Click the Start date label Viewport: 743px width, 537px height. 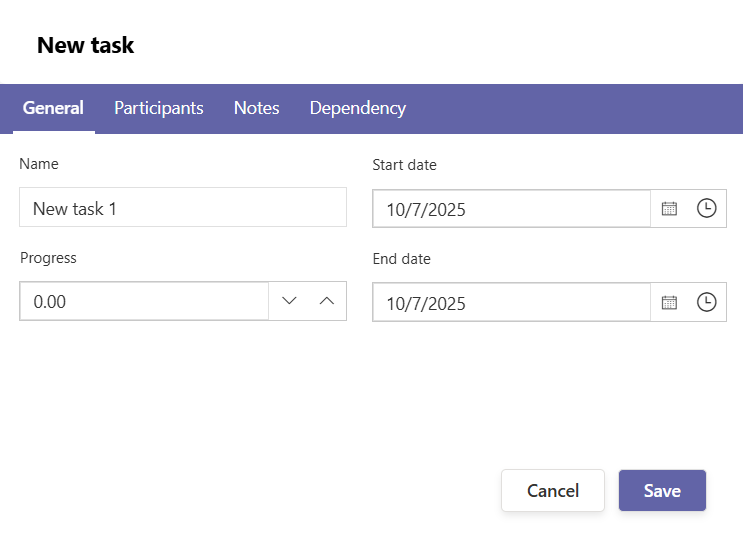click(x=404, y=165)
